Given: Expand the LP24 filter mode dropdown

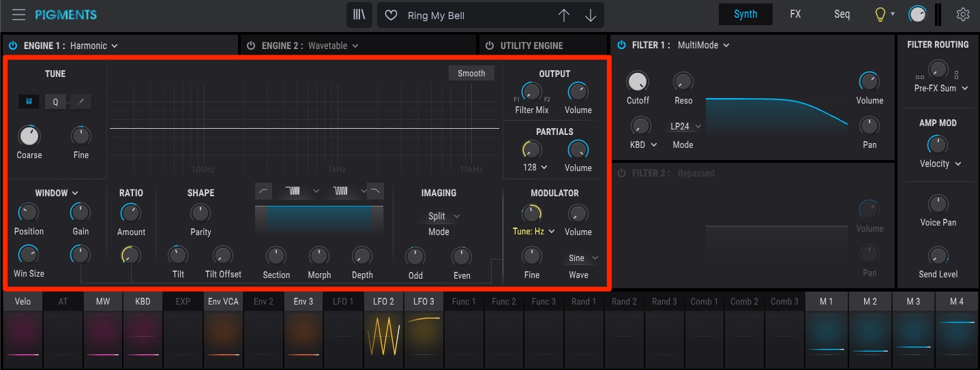Looking at the screenshot, I should [x=683, y=126].
